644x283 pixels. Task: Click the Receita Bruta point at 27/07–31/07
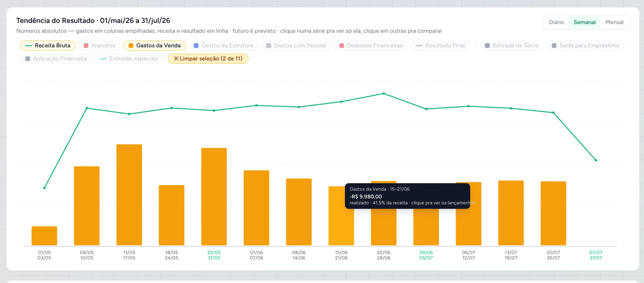(x=596, y=160)
